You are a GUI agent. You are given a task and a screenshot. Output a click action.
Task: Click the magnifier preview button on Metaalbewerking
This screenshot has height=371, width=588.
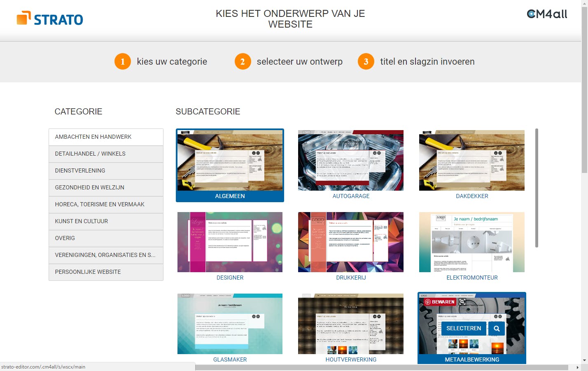pyautogui.click(x=497, y=329)
